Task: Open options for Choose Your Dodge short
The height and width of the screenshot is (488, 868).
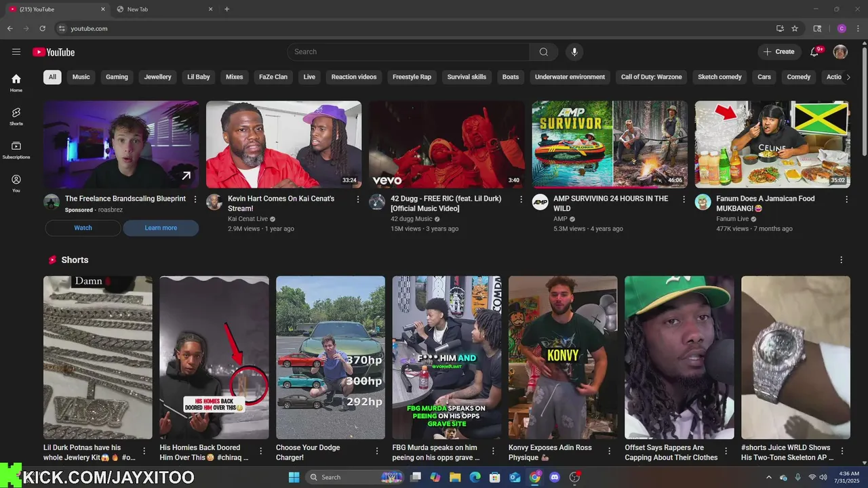Action: click(x=377, y=451)
